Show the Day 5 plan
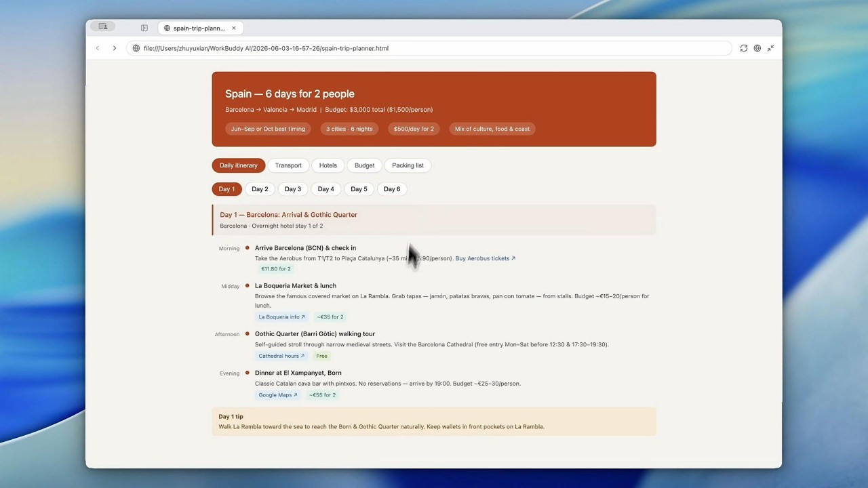 tap(359, 189)
